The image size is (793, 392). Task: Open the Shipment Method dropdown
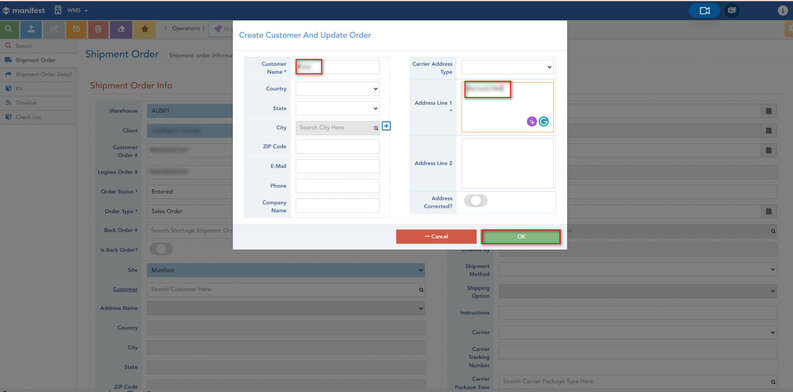(x=638, y=270)
